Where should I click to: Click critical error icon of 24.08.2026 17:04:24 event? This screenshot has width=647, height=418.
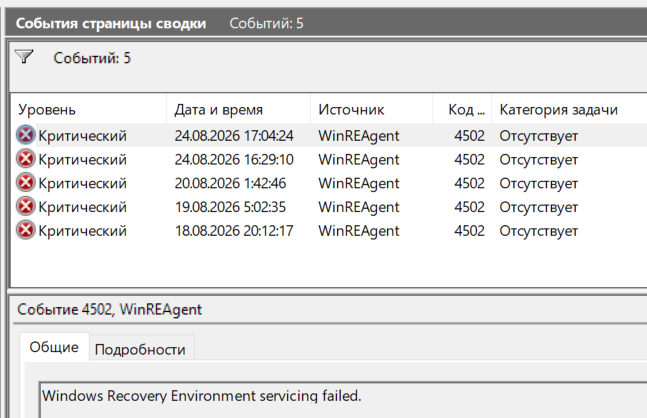tap(26, 135)
